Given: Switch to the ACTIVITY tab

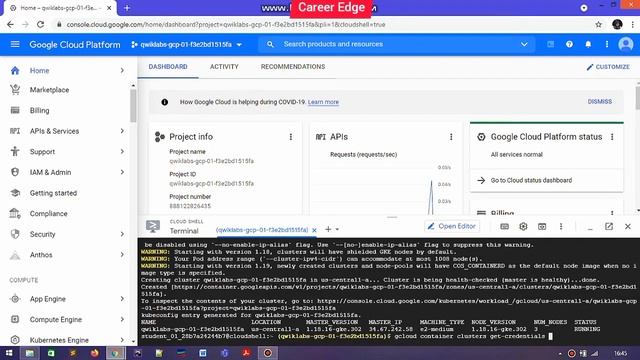Looking at the screenshot, I should point(224,67).
